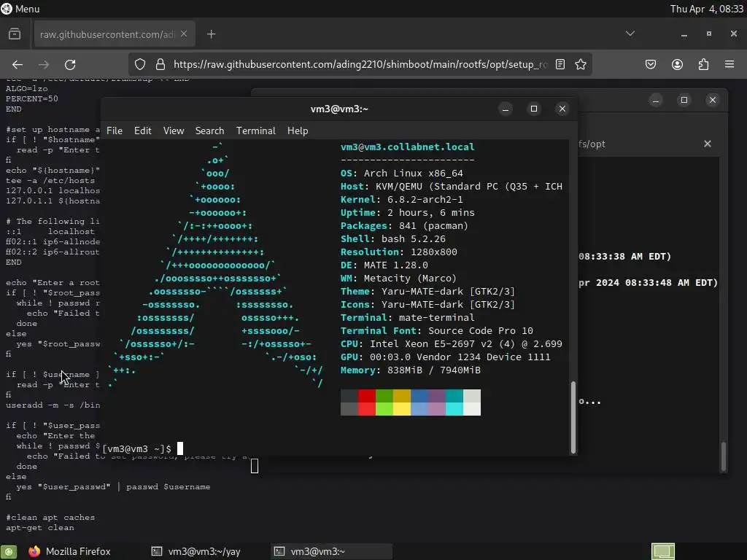Click the 'apt-get clean' line in Firefox page
This screenshot has height=560, width=747.
pyautogui.click(x=39, y=528)
